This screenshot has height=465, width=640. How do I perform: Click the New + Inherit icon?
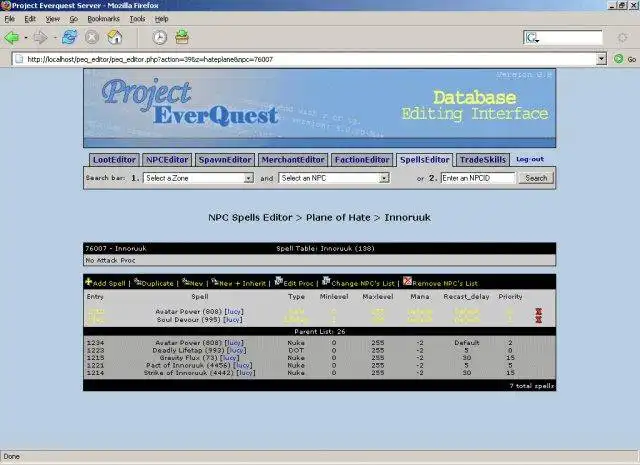[x=215, y=282]
